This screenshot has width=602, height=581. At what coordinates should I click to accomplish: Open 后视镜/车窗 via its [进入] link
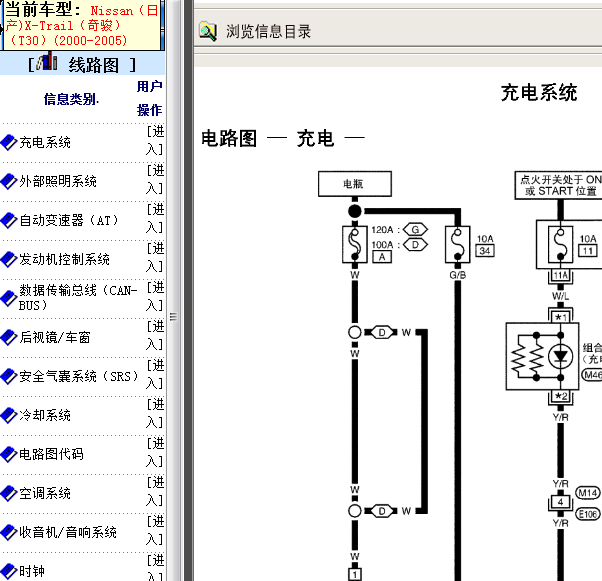pyautogui.click(x=155, y=335)
